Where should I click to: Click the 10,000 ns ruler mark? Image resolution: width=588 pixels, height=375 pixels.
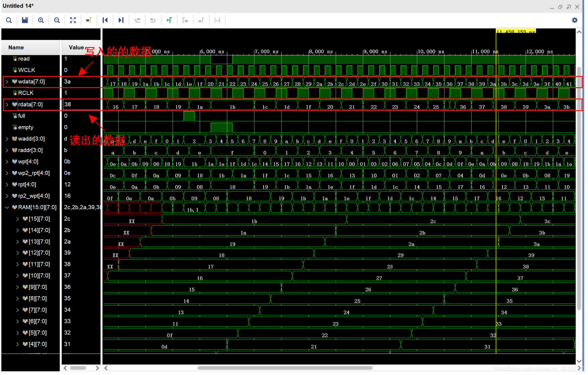(431, 51)
